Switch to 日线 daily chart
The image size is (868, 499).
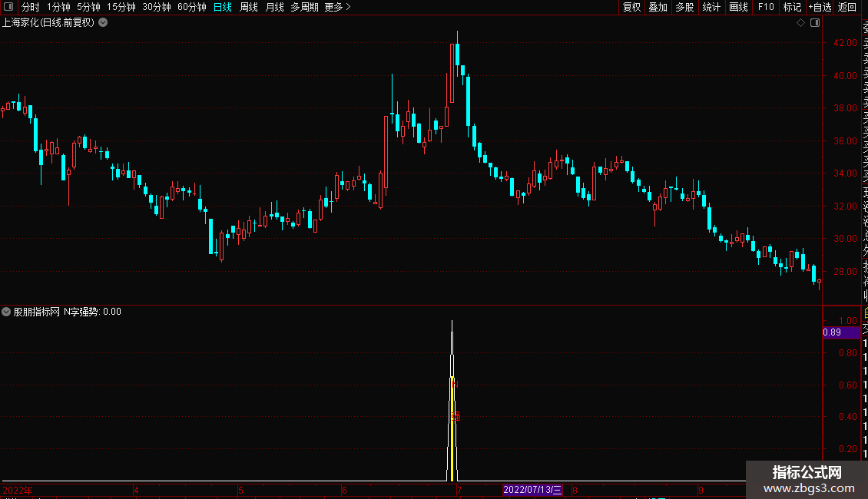[223, 7]
